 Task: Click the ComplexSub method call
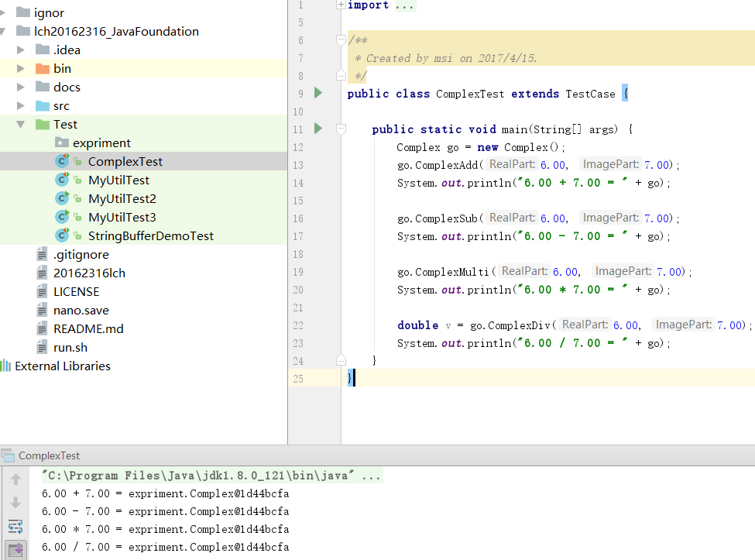(446, 218)
